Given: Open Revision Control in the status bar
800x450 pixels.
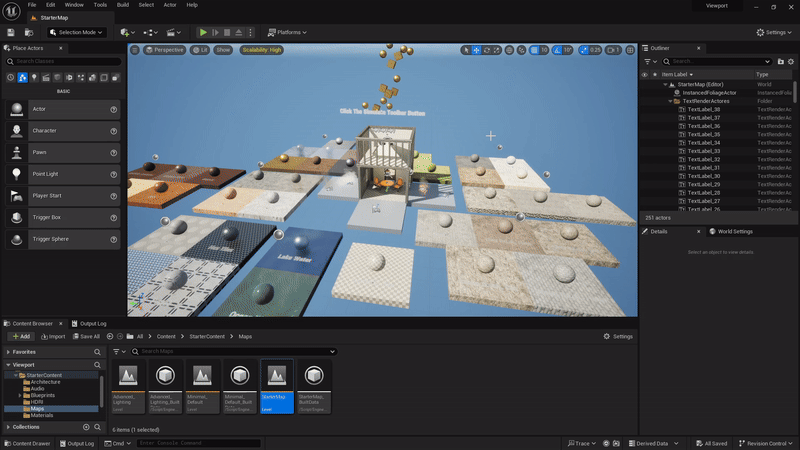Looking at the screenshot, I should [766, 443].
